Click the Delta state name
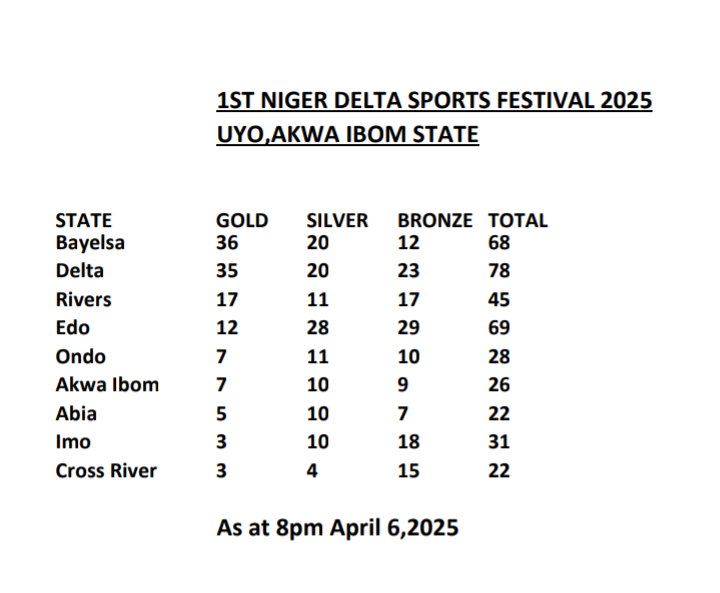 (x=80, y=271)
